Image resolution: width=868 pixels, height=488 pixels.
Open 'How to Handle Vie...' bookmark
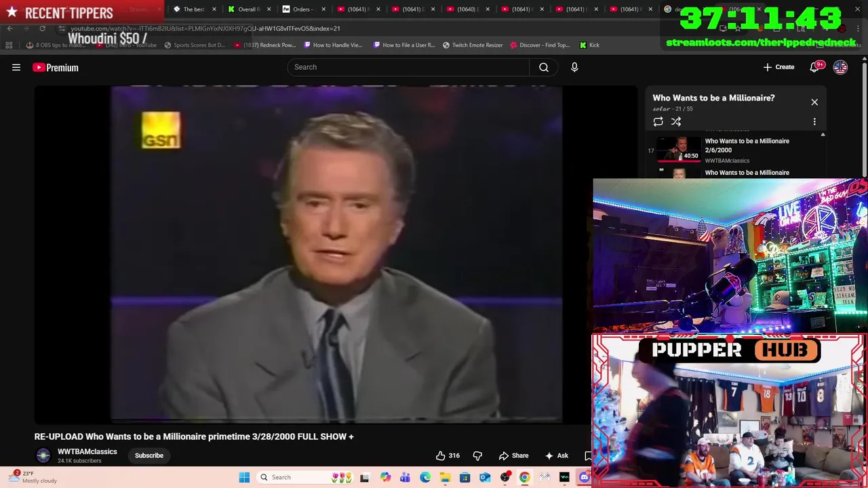333,45
